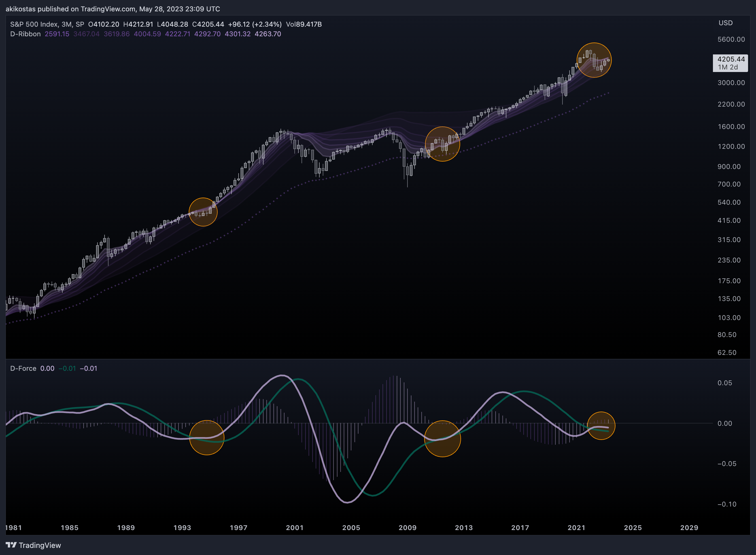Click the 2005 time axis label

(351, 528)
